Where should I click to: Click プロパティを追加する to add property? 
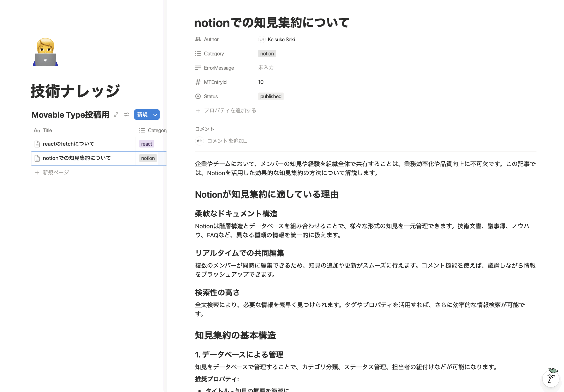point(230,111)
